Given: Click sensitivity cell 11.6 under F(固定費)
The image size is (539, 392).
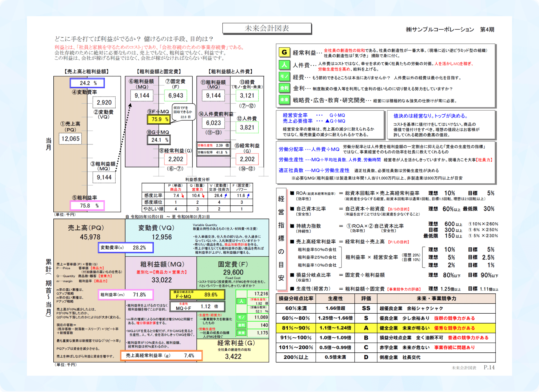Looking at the screenshot, I should [242, 195].
